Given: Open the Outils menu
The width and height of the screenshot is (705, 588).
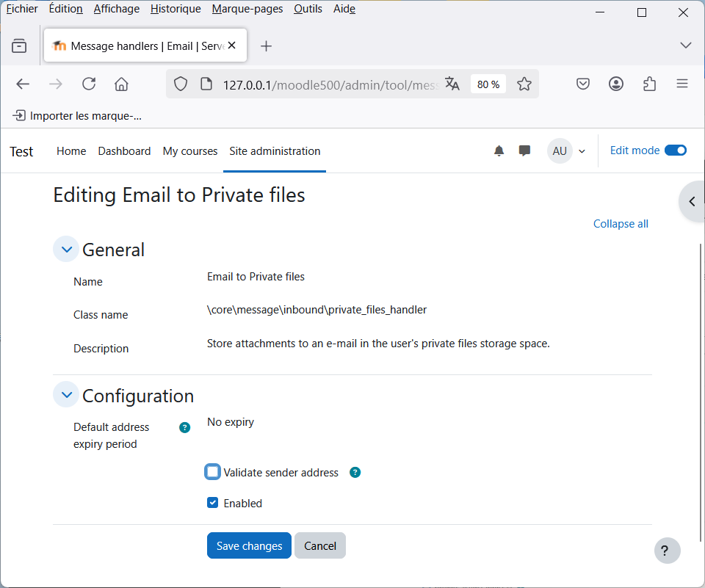Looking at the screenshot, I should click(308, 9).
